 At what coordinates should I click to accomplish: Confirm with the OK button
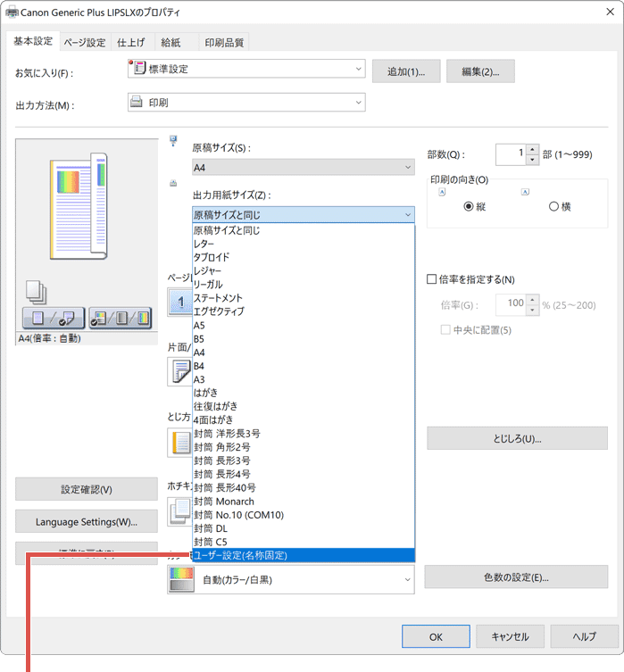coord(436,636)
